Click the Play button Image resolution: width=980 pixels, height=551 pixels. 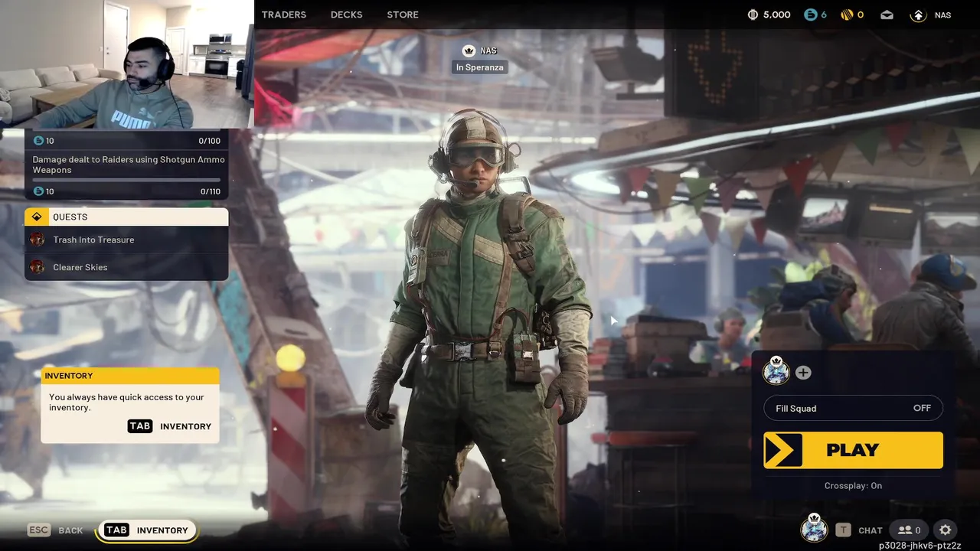click(853, 450)
